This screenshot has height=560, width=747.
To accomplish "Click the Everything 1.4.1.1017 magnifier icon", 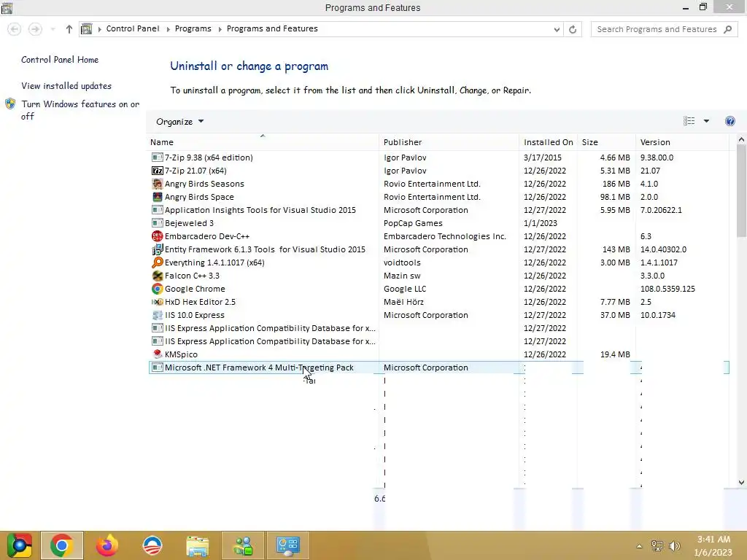I will tap(158, 262).
